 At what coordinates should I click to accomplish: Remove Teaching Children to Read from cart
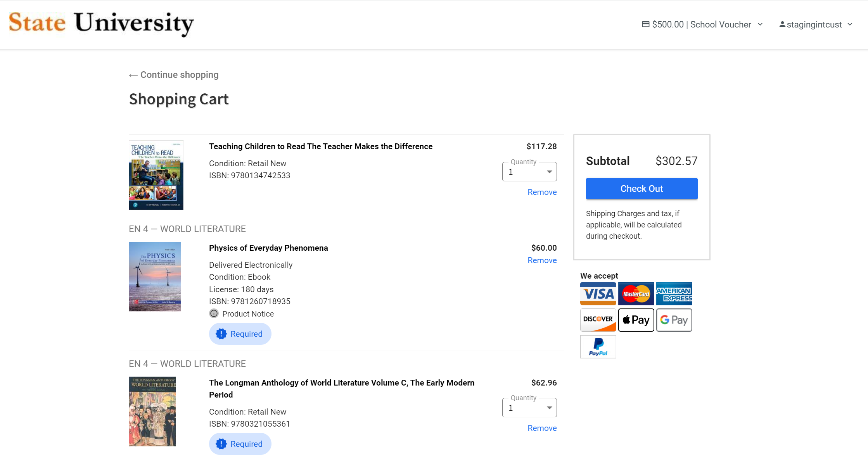542,192
